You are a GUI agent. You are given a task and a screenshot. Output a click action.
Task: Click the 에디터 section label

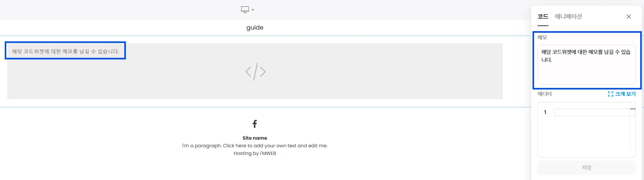coord(544,94)
